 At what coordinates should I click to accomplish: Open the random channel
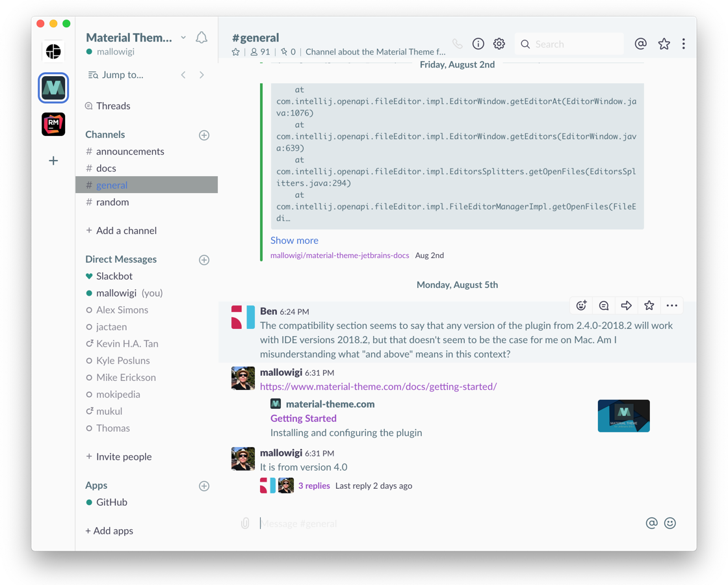tap(146, 202)
